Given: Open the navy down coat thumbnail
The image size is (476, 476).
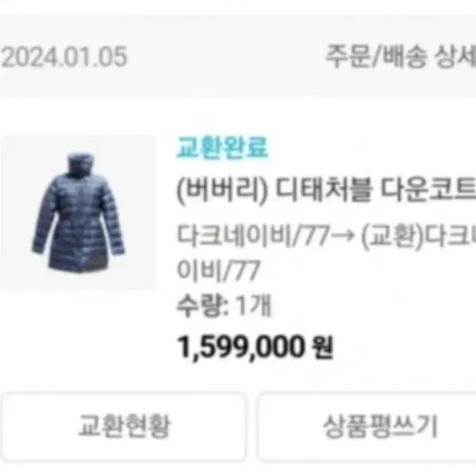Looking at the screenshot, I should click(x=78, y=212).
